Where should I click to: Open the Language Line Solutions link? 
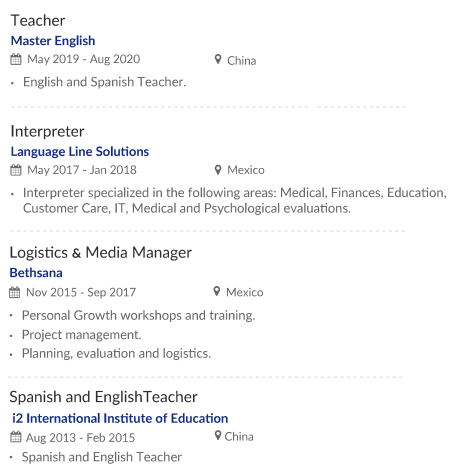[80, 152]
